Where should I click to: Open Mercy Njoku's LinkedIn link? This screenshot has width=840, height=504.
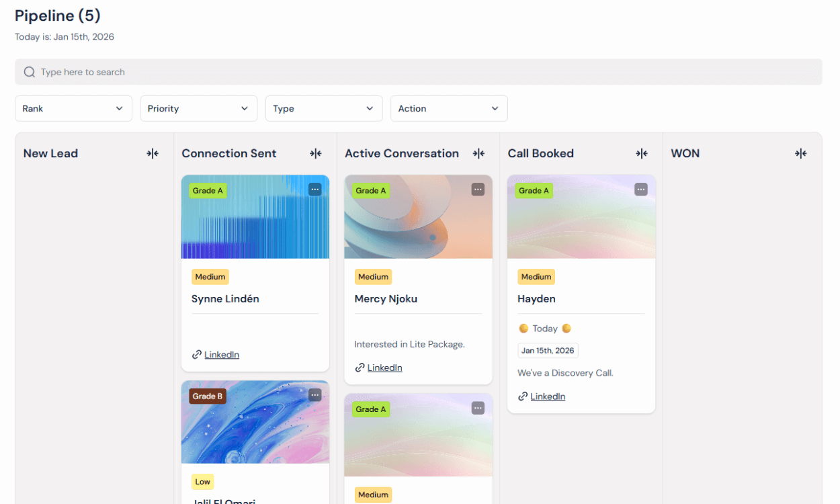[x=384, y=368]
